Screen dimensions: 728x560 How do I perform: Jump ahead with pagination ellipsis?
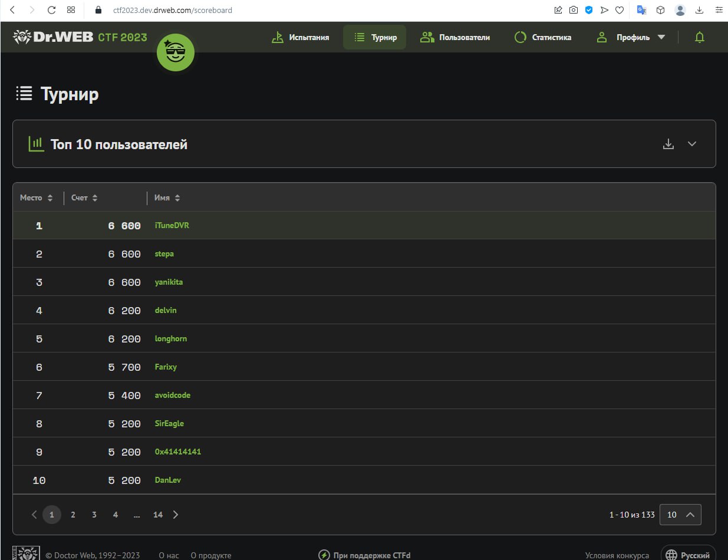(x=137, y=515)
